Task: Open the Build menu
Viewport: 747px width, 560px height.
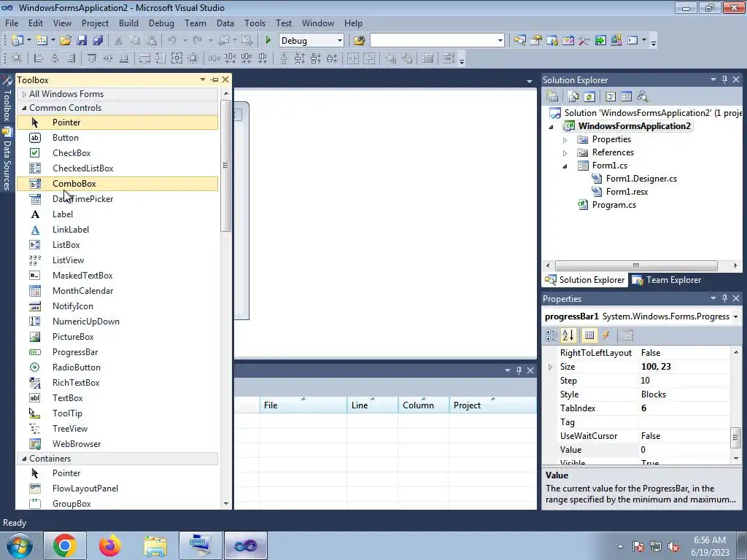Action: coord(128,23)
